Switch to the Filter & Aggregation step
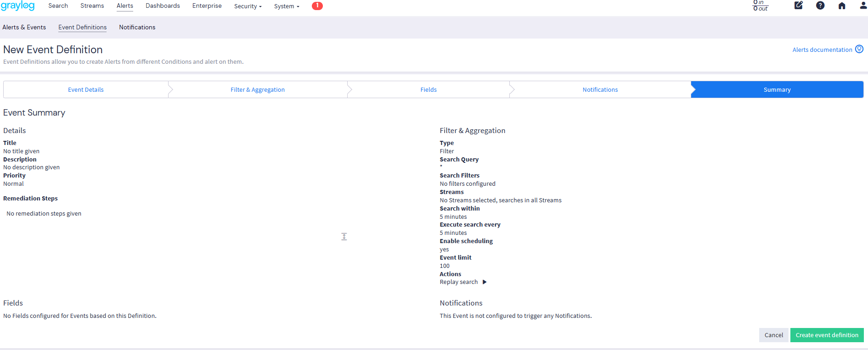This screenshot has width=868, height=350. [x=258, y=90]
